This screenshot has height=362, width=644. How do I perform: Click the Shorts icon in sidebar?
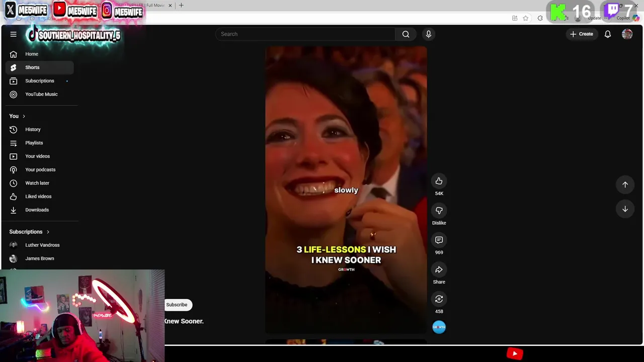(14, 67)
